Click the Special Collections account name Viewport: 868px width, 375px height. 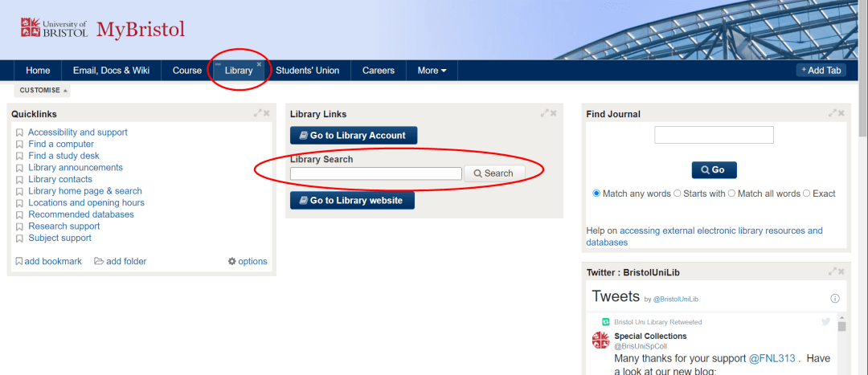(x=650, y=336)
